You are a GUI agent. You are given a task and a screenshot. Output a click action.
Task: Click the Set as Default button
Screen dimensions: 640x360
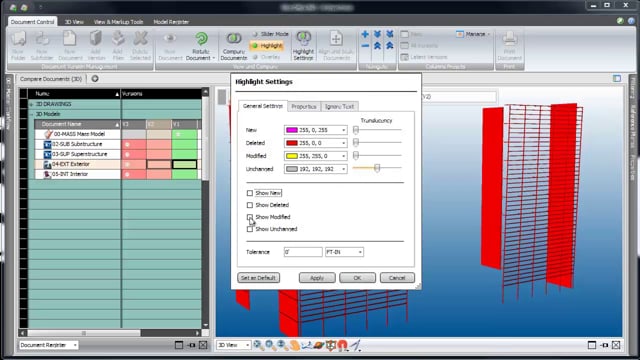coord(258,278)
